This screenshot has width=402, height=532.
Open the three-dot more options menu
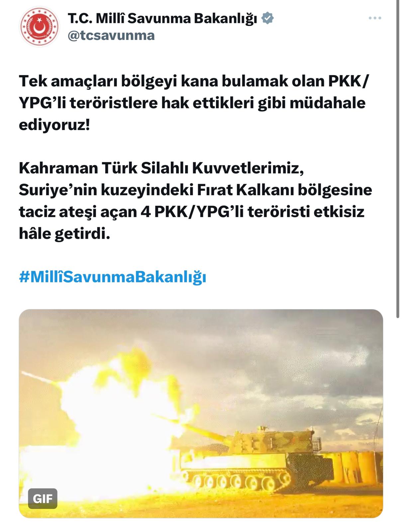[x=375, y=18]
